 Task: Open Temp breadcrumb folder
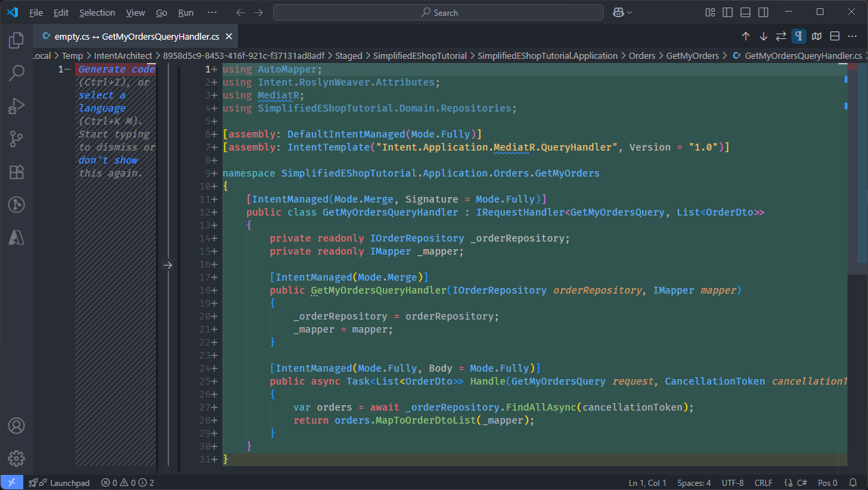(x=72, y=56)
